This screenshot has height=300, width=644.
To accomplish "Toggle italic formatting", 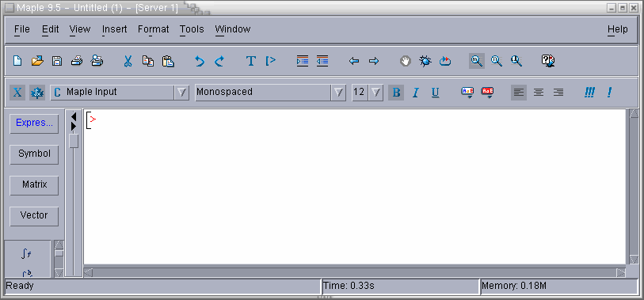I will pyautogui.click(x=416, y=93).
